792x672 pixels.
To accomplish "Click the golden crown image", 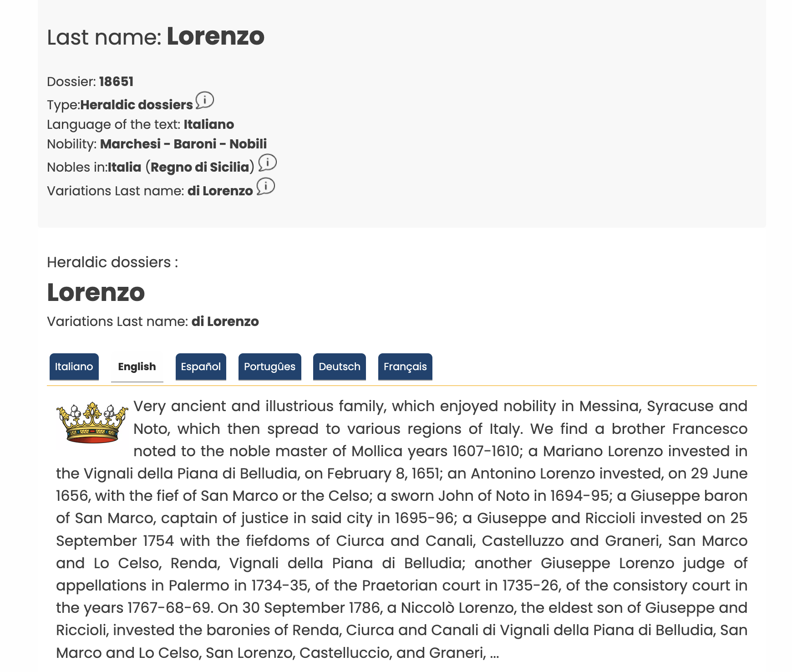I will [92, 423].
